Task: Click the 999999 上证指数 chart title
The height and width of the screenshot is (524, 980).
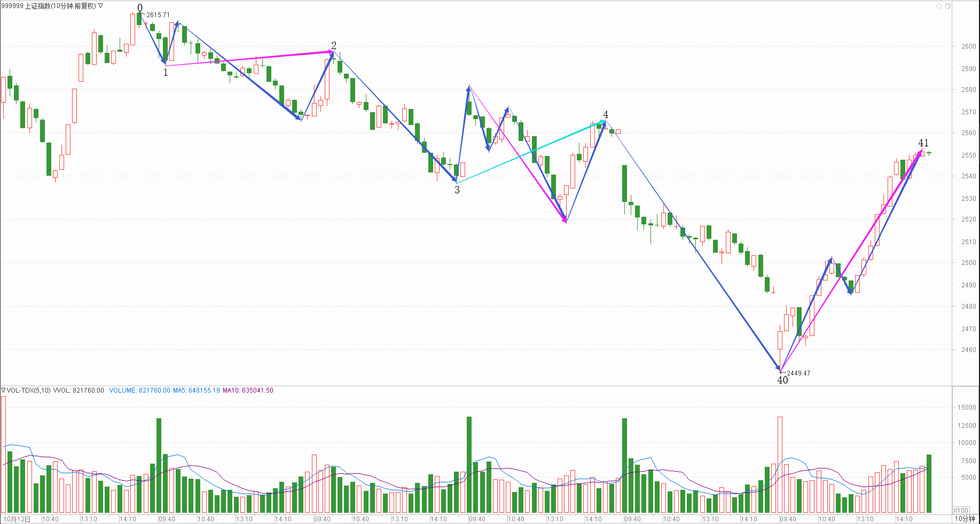Action: click(49, 6)
